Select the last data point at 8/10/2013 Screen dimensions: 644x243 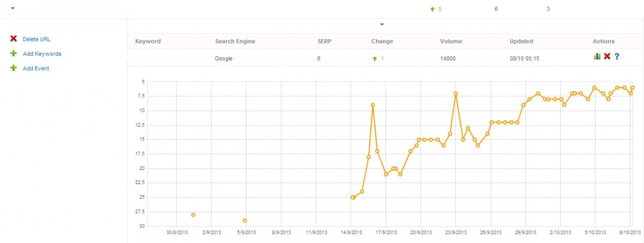point(633,88)
